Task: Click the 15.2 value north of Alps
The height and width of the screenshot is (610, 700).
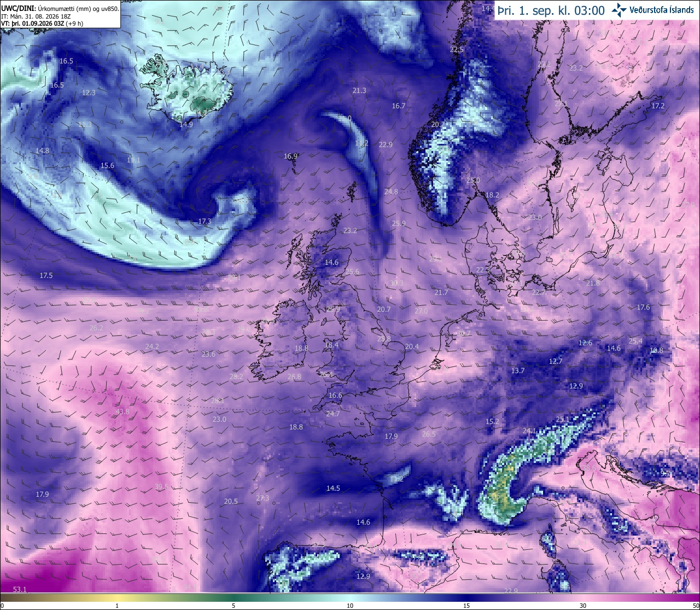Action: 492,422
